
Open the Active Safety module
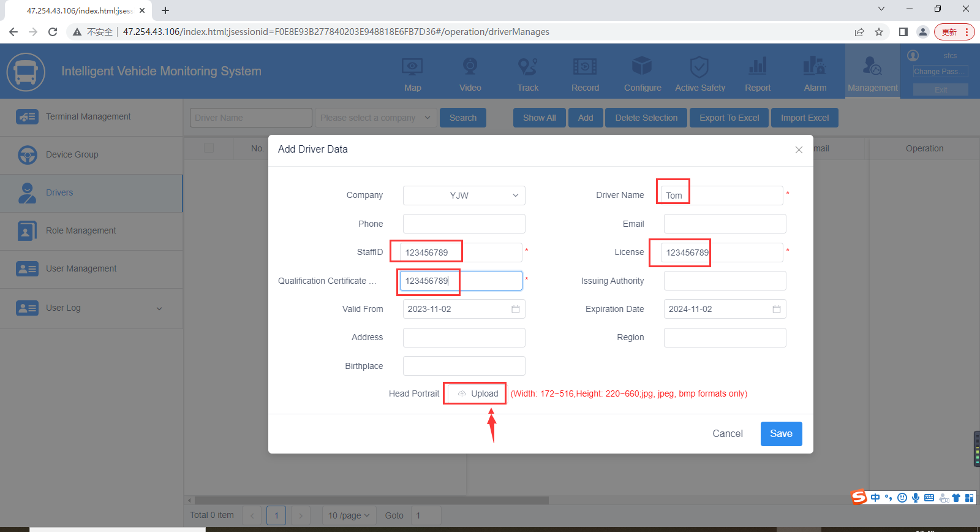coord(700,74)
